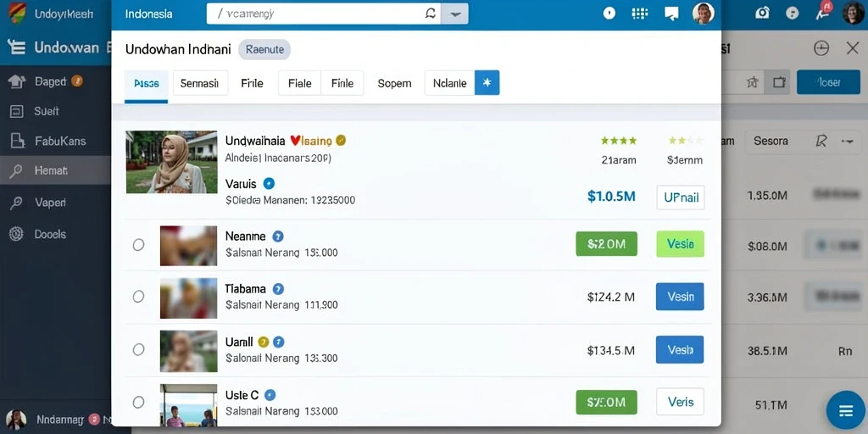Click the green $75.0M price button

606,403
